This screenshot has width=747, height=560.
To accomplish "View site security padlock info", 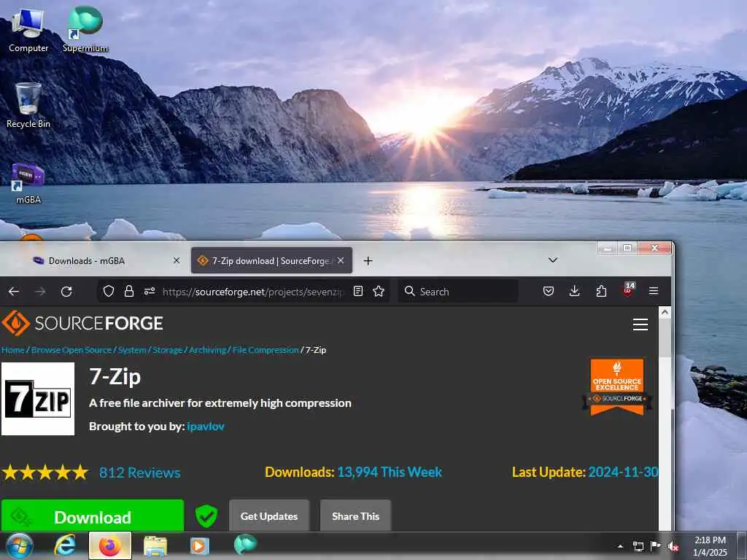I will [128, 291].
